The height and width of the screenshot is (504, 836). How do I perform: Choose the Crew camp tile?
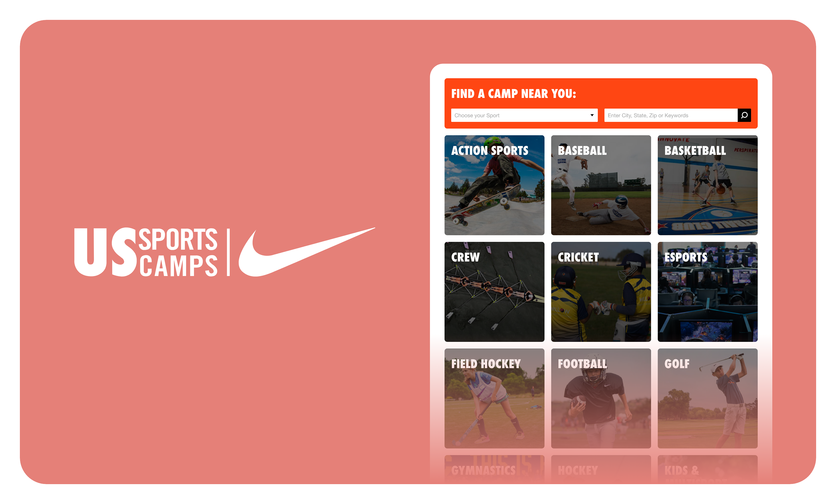(494, 292)
